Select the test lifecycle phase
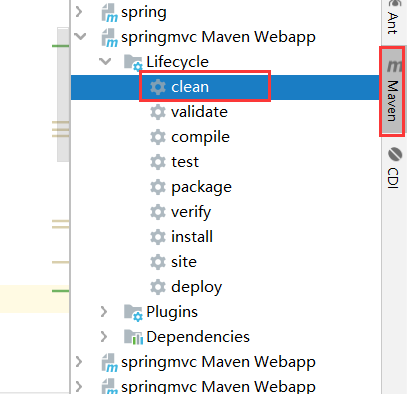Viewport: 407px width, 394px height. [x=185, y=162]
